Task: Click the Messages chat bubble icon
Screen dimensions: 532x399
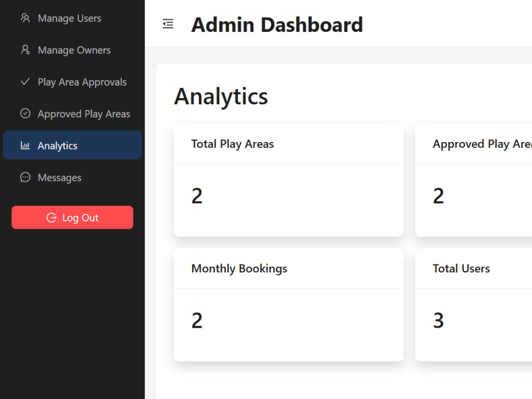Action: 25,178
